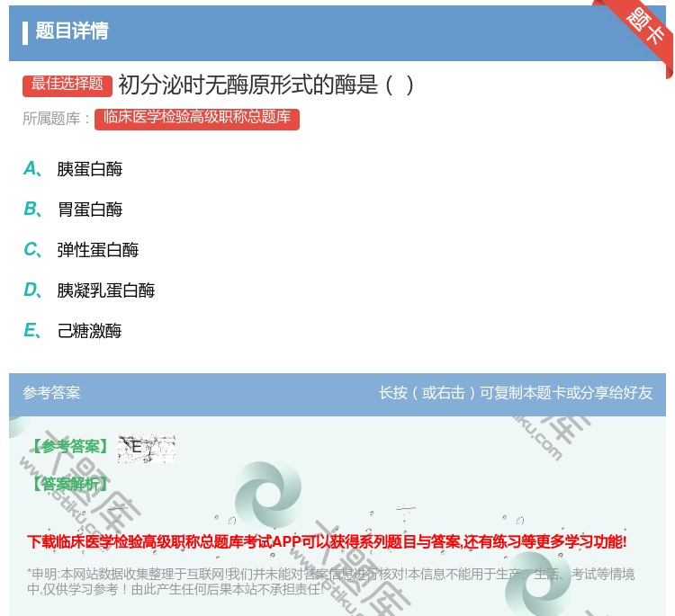Click the answer image showing E
Image resolution: width=675 pixels, height=616 pixels.
147,448
